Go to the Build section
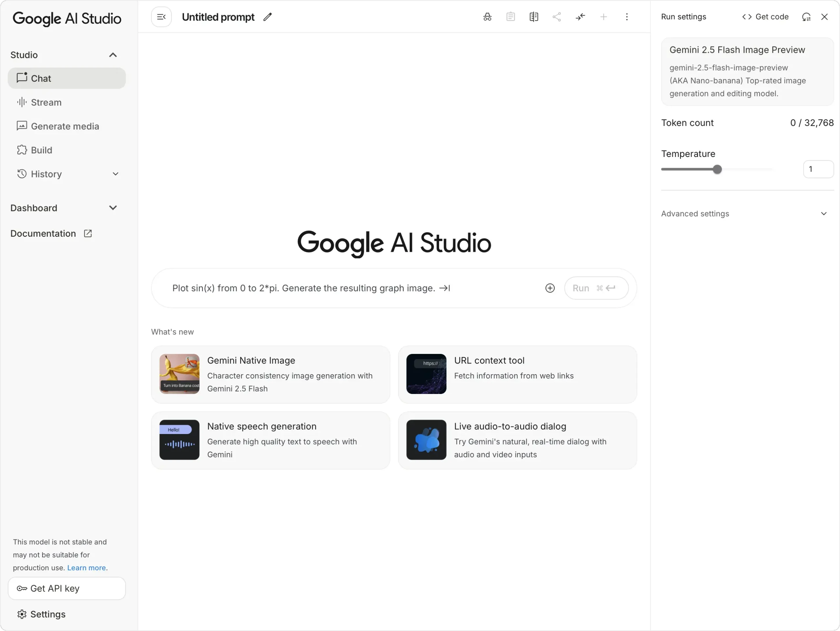 tap(67, 150)
